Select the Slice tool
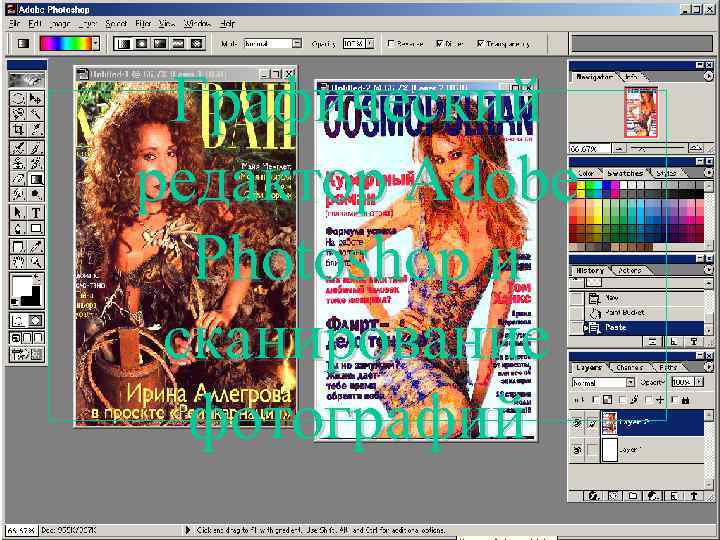 point(36,129)
